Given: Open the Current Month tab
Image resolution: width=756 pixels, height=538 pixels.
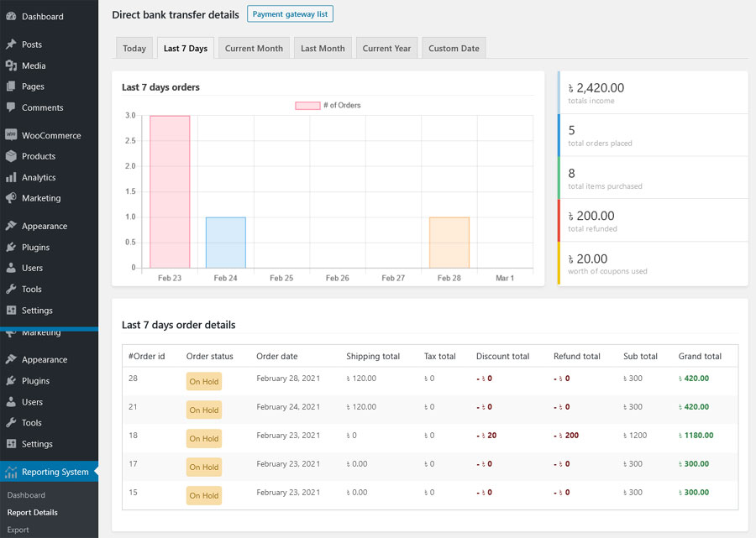Looking at the screenshot, I should [x=254, y=48].
